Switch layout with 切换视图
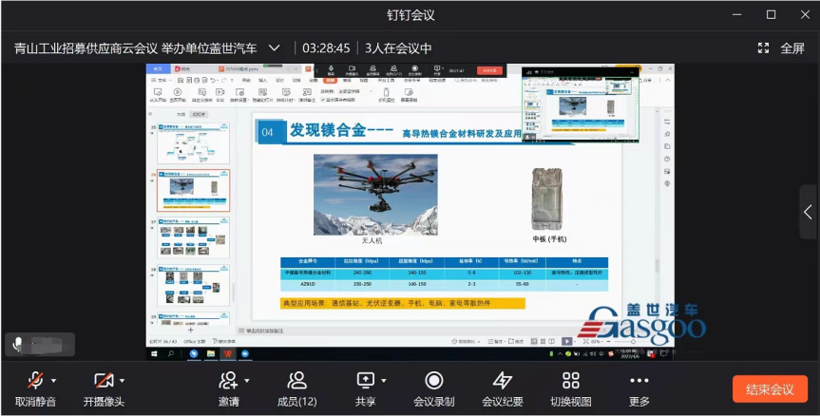 coord(571,390)
